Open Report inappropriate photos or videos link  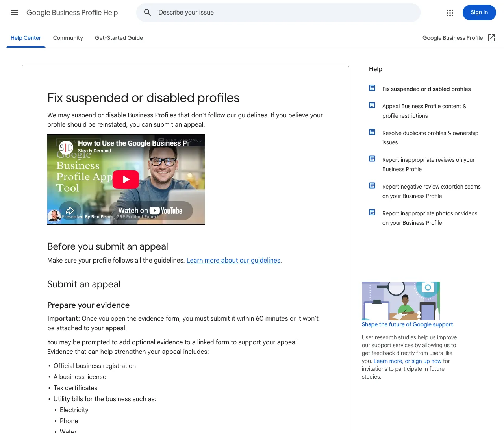[430, 218]
